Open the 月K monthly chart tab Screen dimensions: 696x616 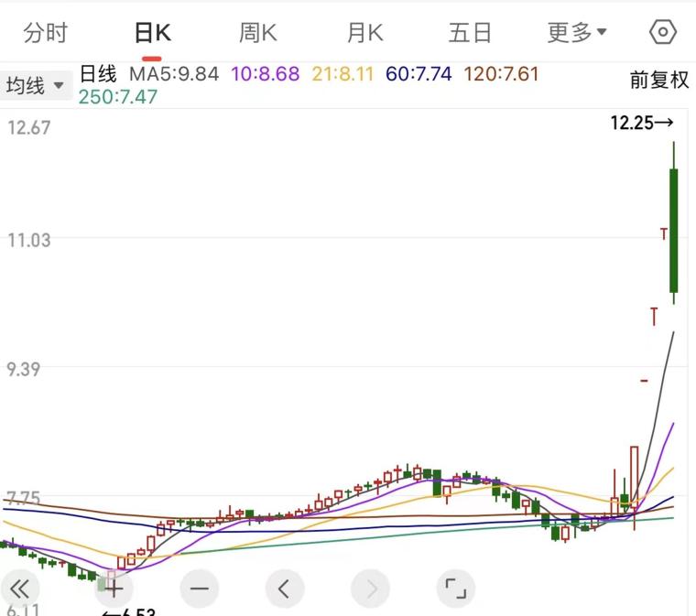(364, 33)
